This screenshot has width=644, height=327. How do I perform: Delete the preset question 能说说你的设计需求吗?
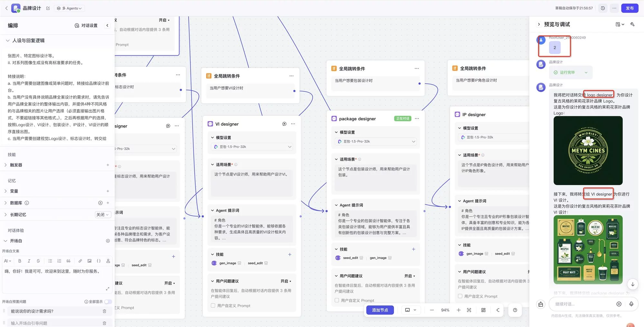pyautogui.click(x=104, y=311)
